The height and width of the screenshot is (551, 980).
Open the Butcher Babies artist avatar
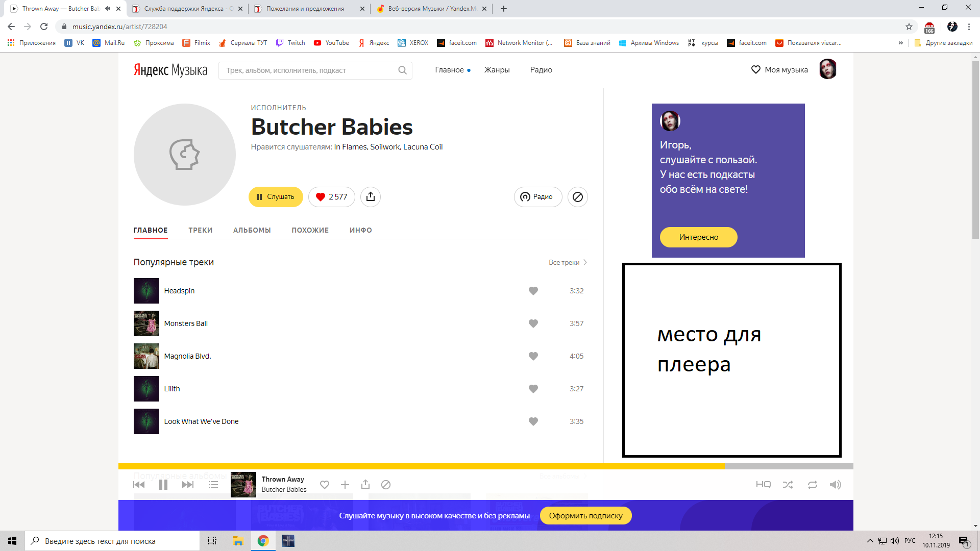pyautogui.click(x=185, y=155)
